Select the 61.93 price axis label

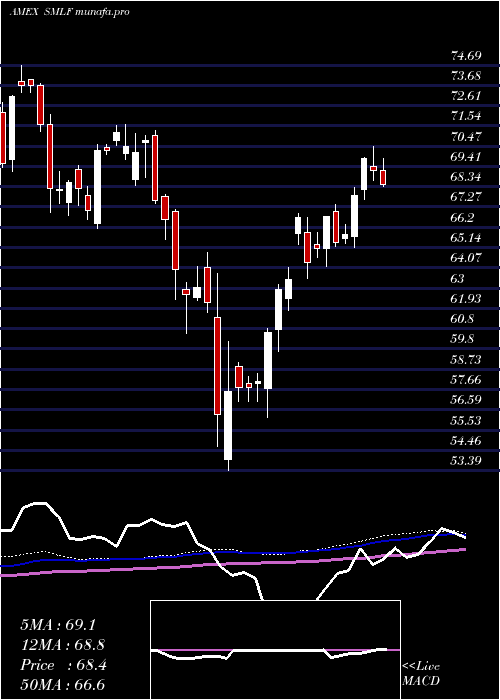click(466, 299)
